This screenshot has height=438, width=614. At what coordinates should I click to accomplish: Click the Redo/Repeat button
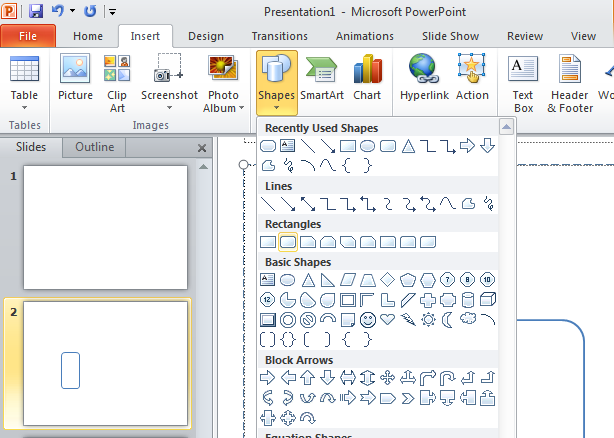(x=90, y=11)
